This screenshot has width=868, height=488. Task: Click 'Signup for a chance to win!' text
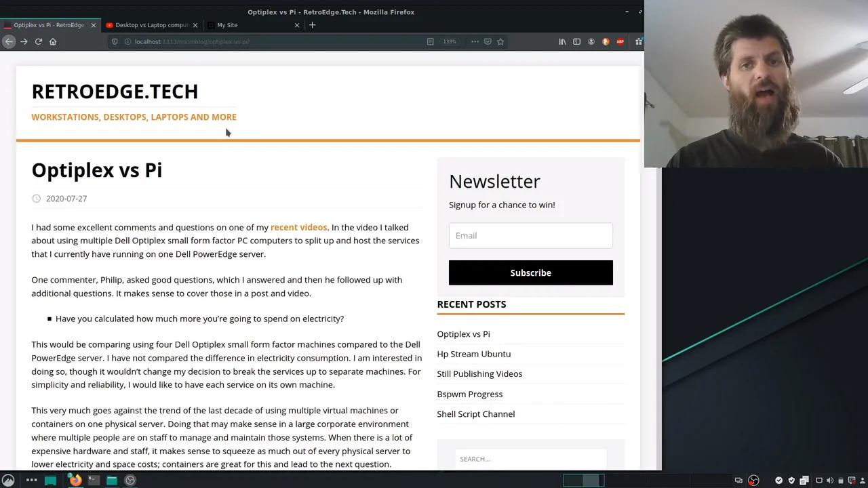[502, 205]
